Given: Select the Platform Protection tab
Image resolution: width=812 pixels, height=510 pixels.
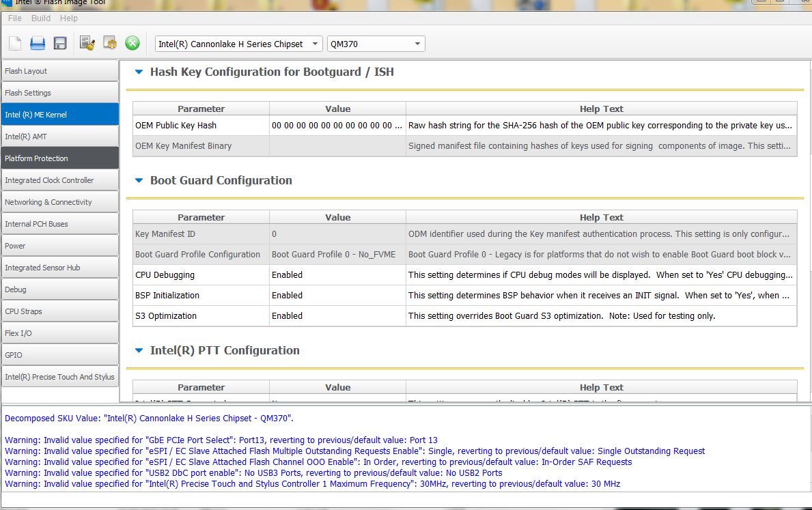Looking at the screenshot, I should click(x=60, y=158).
